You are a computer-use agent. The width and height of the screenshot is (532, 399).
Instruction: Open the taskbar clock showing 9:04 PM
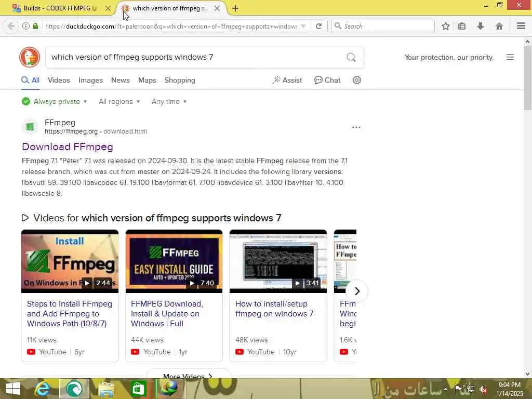tap(509, 389)
